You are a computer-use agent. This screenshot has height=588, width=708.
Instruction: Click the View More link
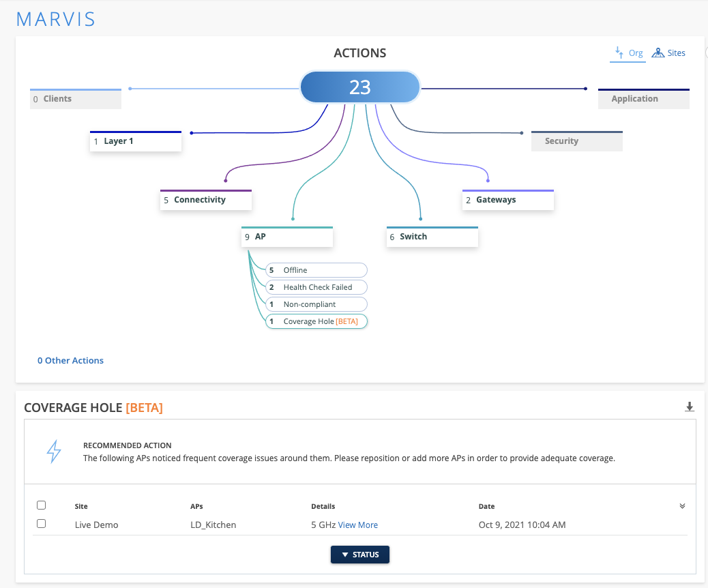click(357, 525)
